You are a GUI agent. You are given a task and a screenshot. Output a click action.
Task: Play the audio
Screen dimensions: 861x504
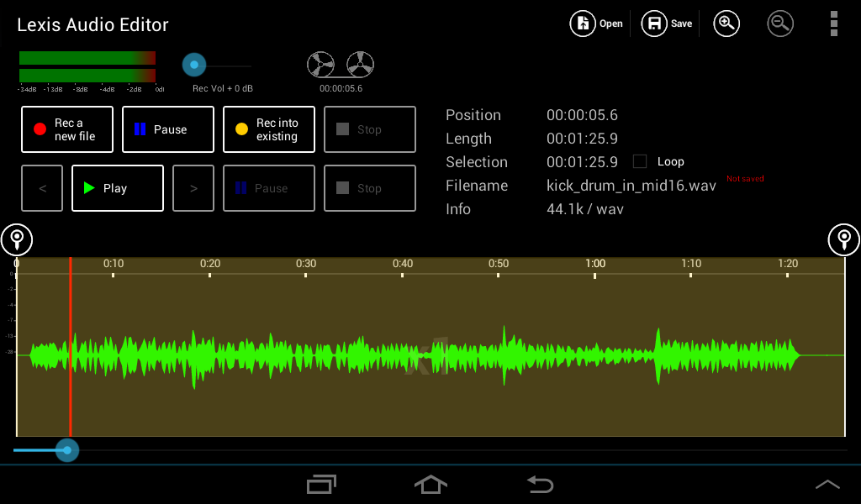point(118,188)
